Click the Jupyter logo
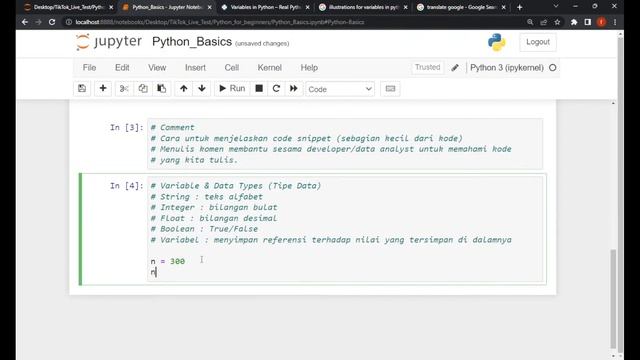The image size is (640, 360). coord(109,42)
